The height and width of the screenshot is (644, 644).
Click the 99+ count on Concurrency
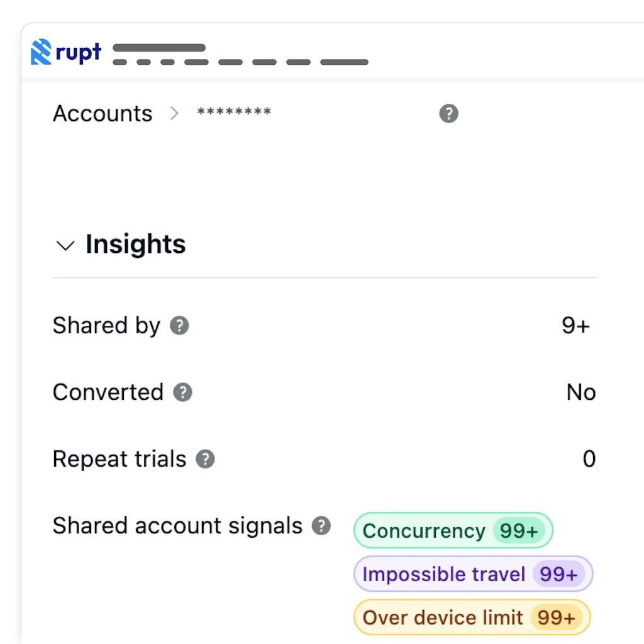point(519,531)
